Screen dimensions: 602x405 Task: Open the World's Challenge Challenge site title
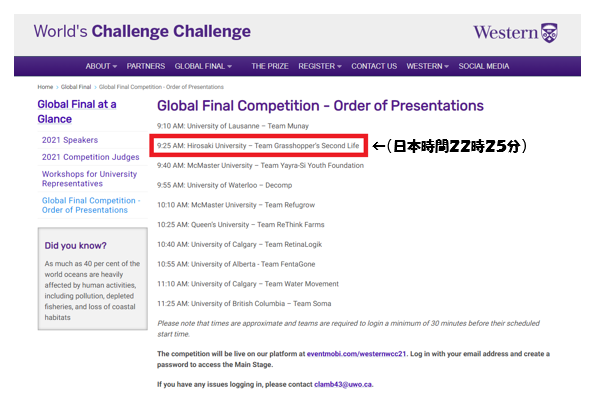(142, 31)
